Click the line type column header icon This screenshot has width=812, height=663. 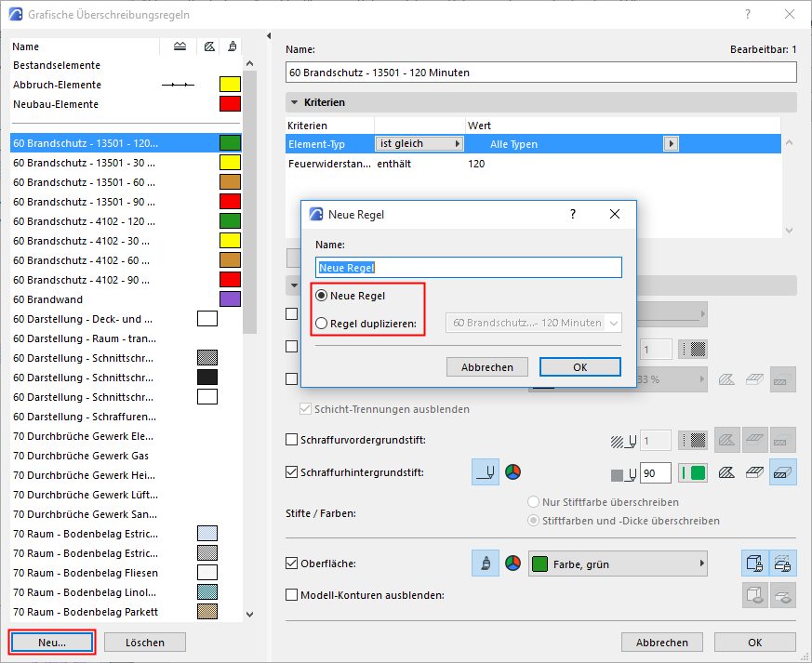point(180,46)
